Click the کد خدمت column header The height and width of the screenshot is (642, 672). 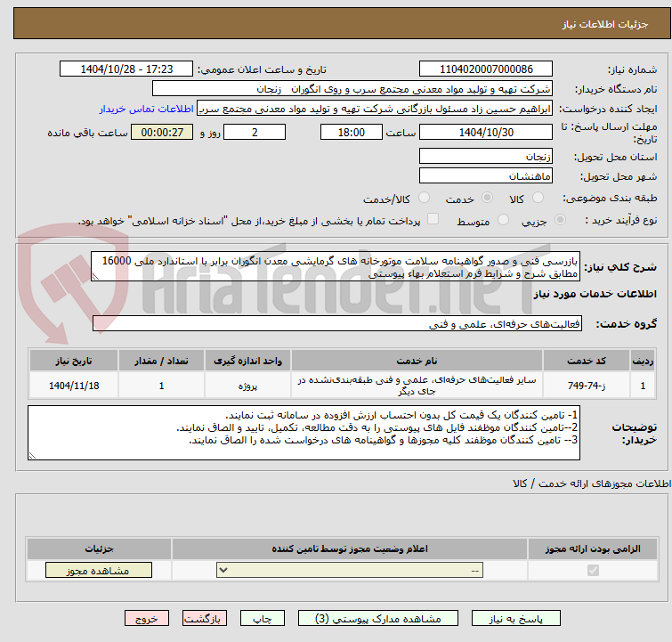pos(587,362)
